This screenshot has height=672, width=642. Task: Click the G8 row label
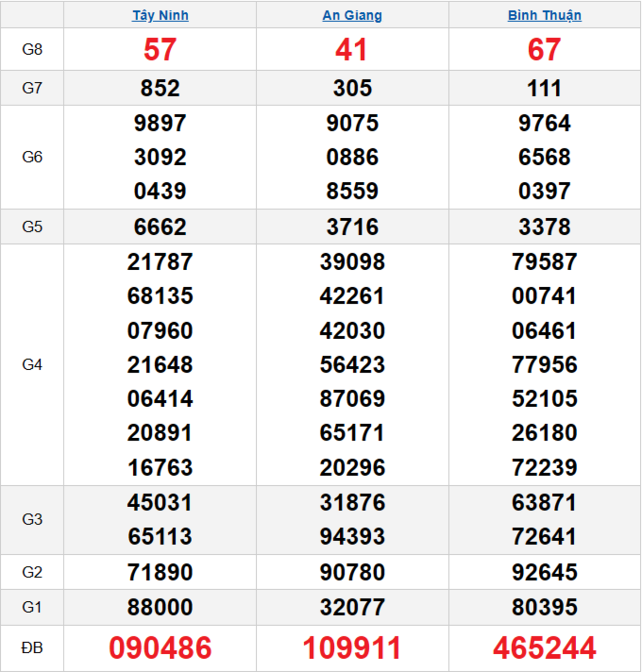tap(32, 49)
